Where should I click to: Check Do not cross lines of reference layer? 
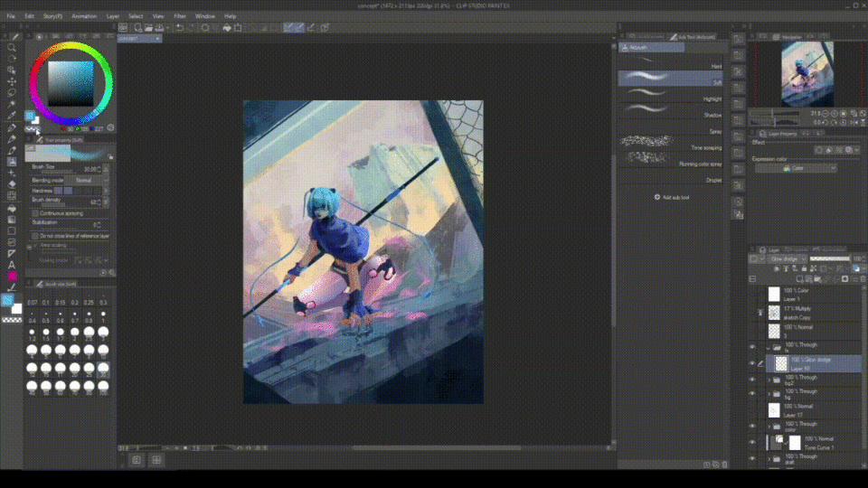[x=35, y=236]
